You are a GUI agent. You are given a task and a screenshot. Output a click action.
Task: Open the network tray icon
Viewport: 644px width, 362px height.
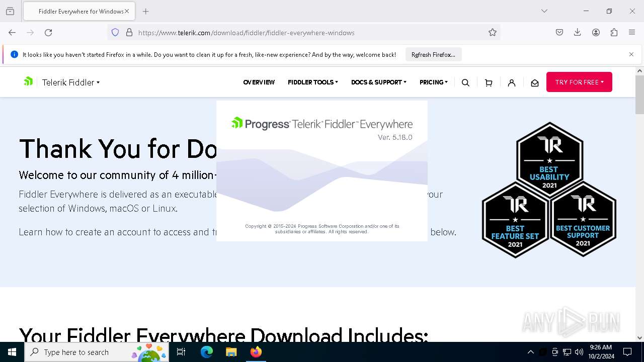click(567, 352)
